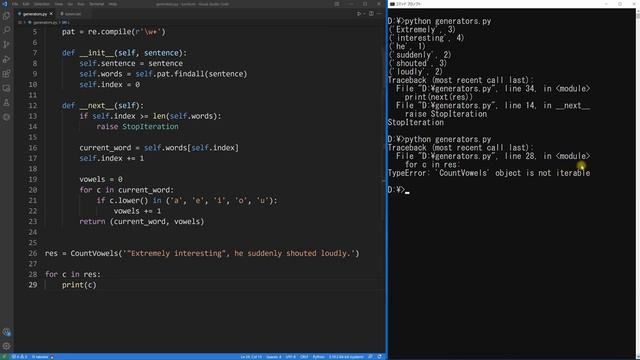Open notifications bell in status bar

coord(380,357)
